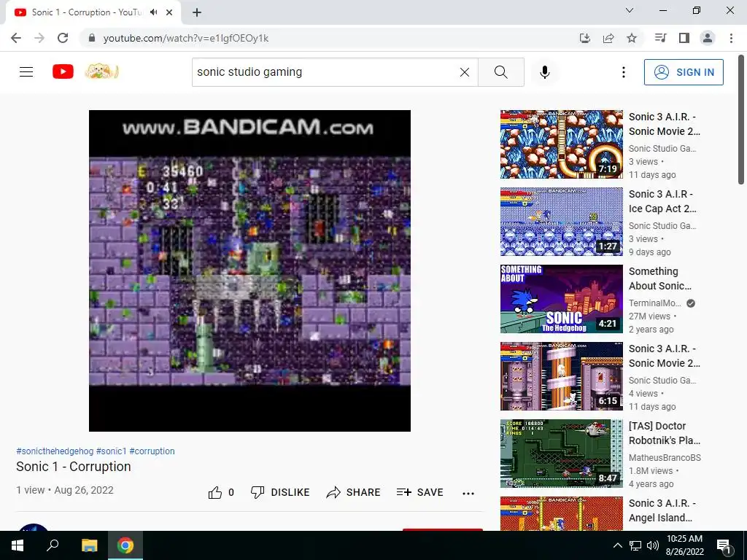Open the #sonicthehedgehog hashtag

55,451
